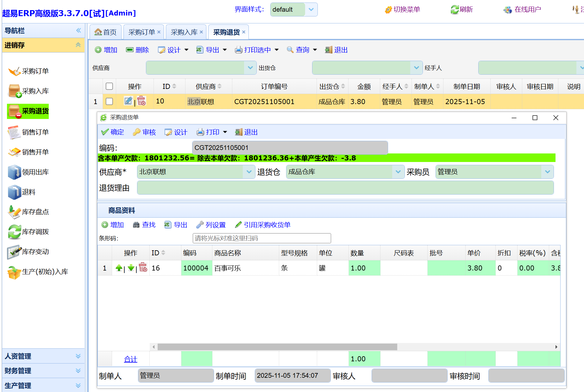Image resolution: width=584 pixels, height=392 pixels.
Task: Collapse the 导航栏 navigation panel
Action: pos(78,30)
